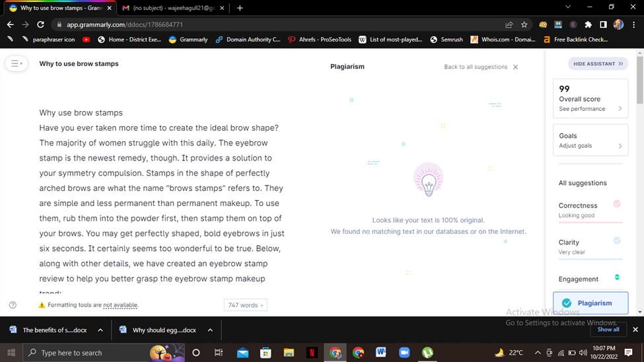Open Zoom from the taskbar

[x=404, y=353]
